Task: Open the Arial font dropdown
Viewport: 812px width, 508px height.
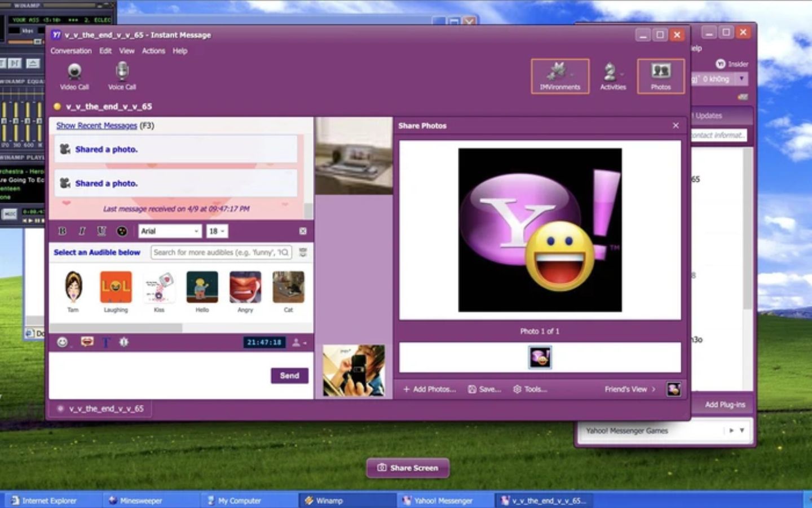Action: coord(169,231)
